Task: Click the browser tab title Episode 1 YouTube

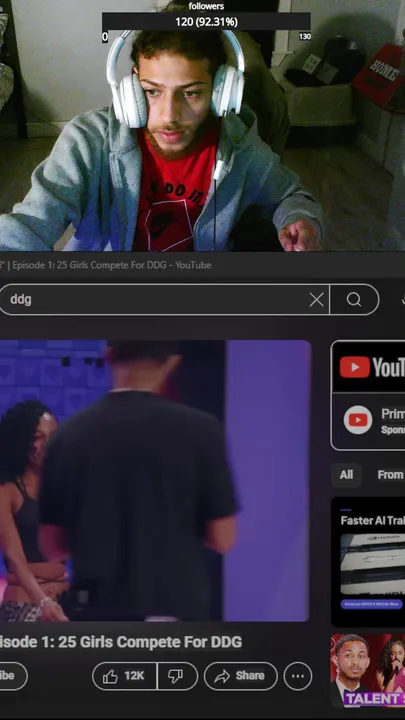Action: click(x=106, y=265)
